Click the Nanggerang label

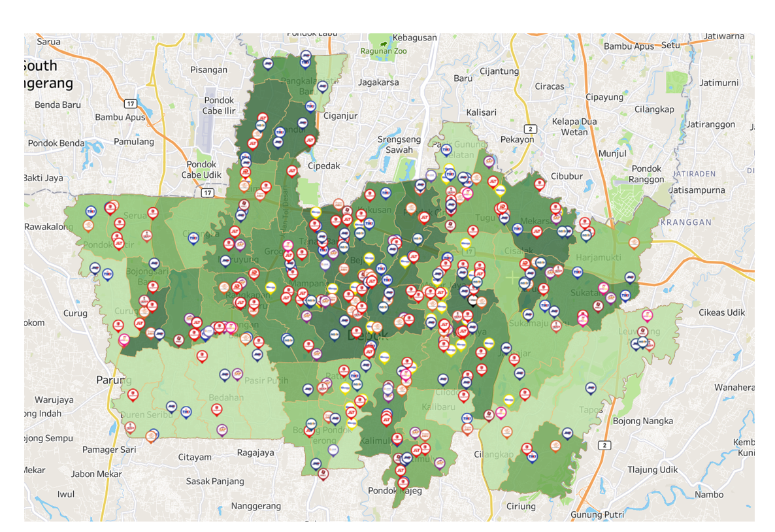[x=256, y=506]
